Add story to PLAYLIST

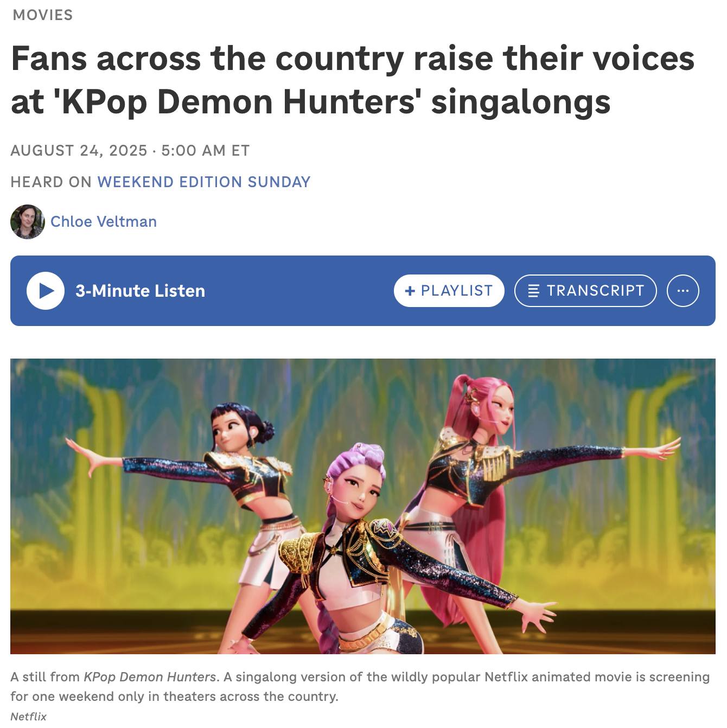pyautogui.click(x=449, y=291)
